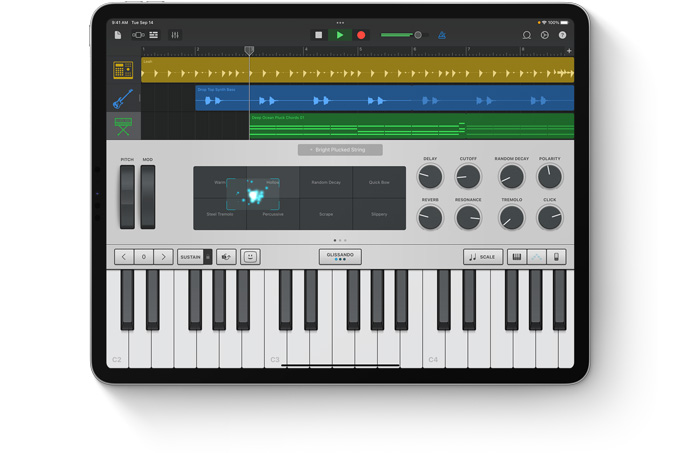Screen dimensions: 682x453
Task: Switch the Glissando keyboard mode button
Action: pos(340,256)
